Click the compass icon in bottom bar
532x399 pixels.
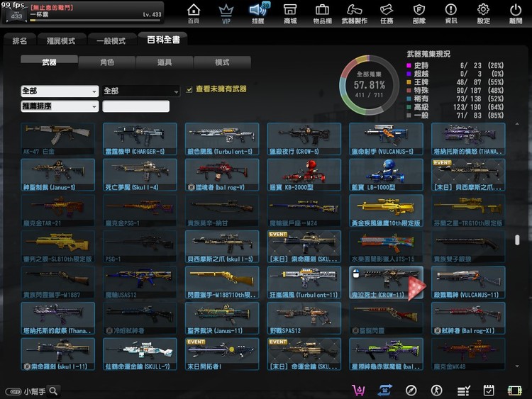pos(411,390)
